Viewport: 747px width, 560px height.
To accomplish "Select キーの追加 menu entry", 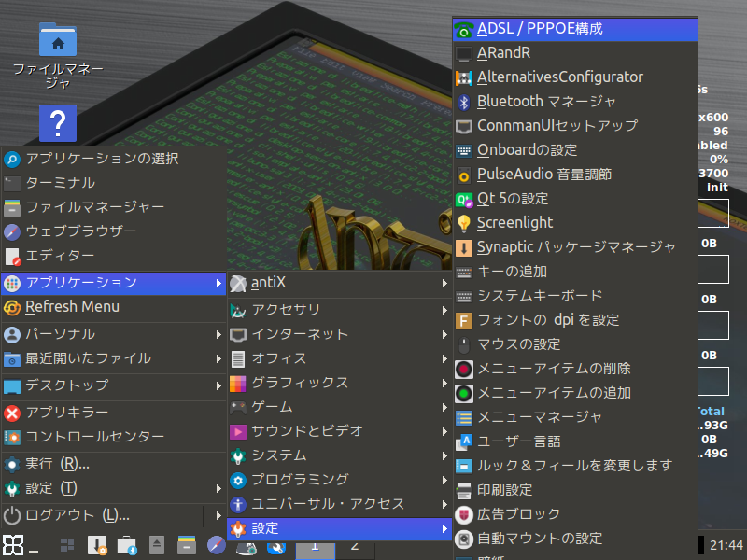I will click(x=575, y=272).
